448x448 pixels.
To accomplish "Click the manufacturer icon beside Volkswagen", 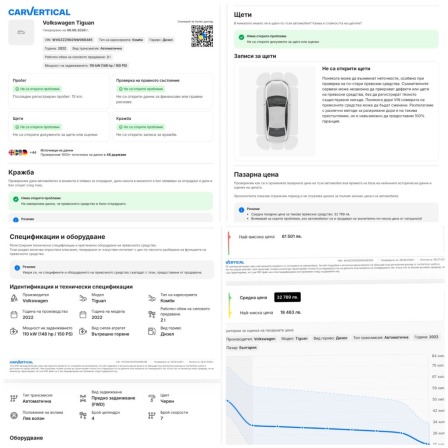I will coord(14,298).
